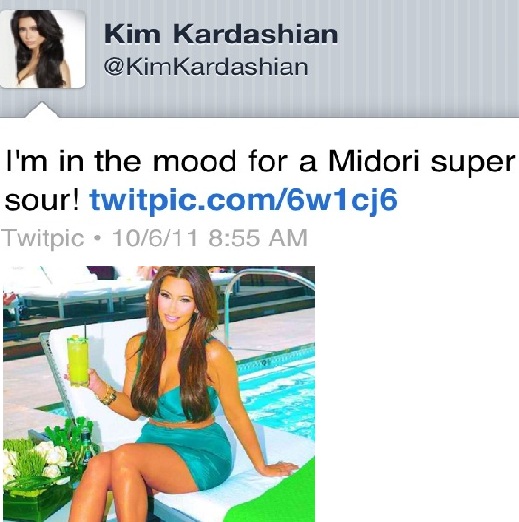Tap the gray Twitpic source label

[43, 238]
